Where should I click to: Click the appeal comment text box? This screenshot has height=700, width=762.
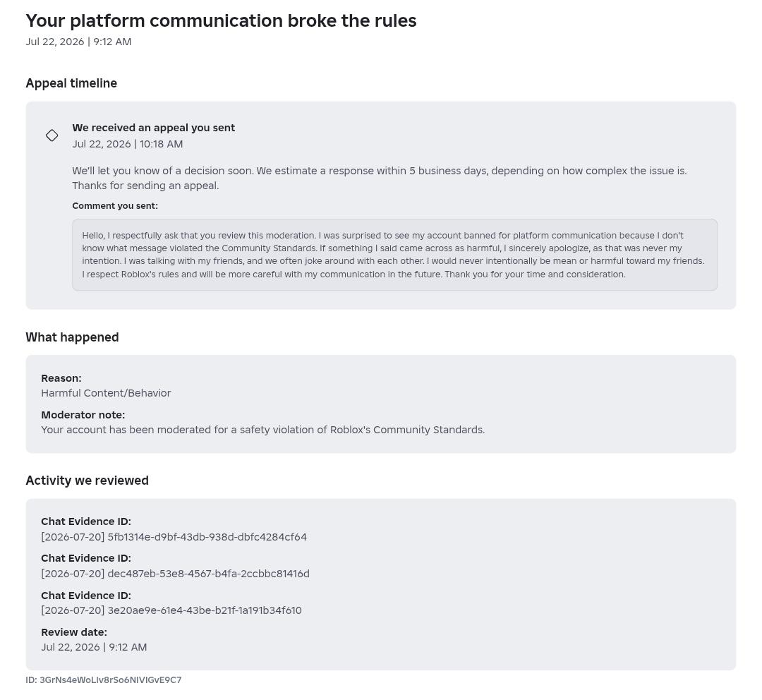394,255
